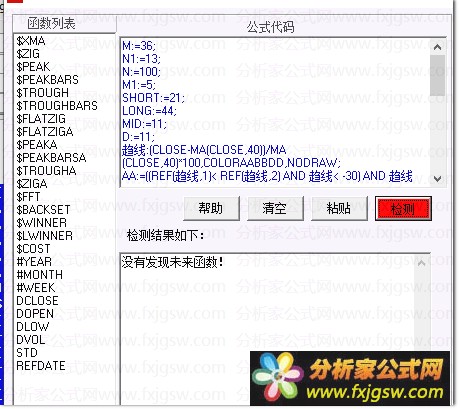This screenshot has height=409, width=460.
Task: Select the DLOW entry
Action: (33, 327)
